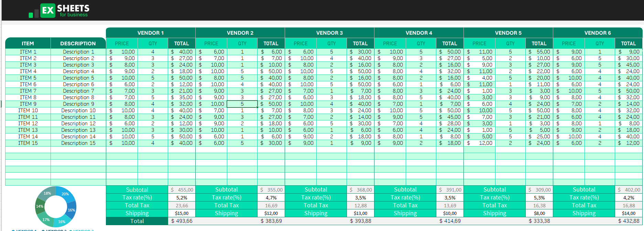This screenshot has height=231, width=644.
Task: Click the grand total $414,69 for Vendor 4
Action: (450, 221)
